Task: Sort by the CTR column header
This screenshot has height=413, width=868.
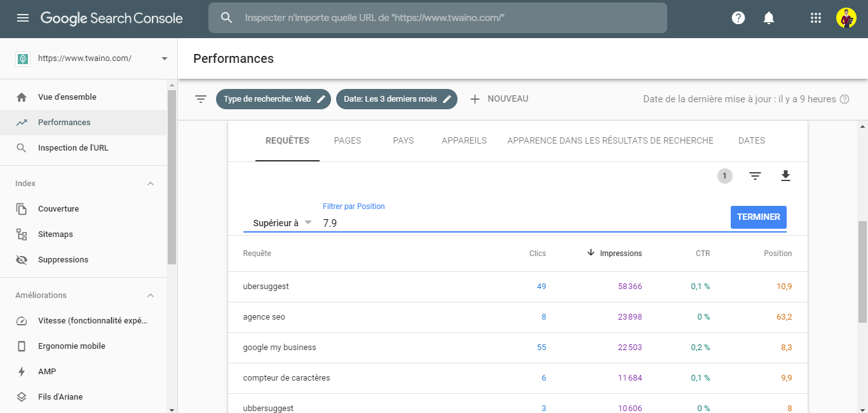Action: (703, 254)
